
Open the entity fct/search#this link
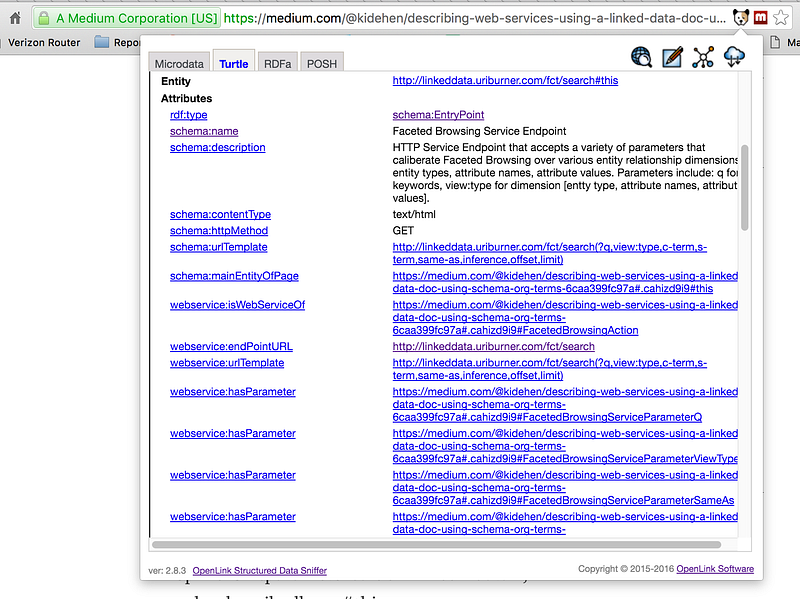pyautogui.click(x=505, y=81)
